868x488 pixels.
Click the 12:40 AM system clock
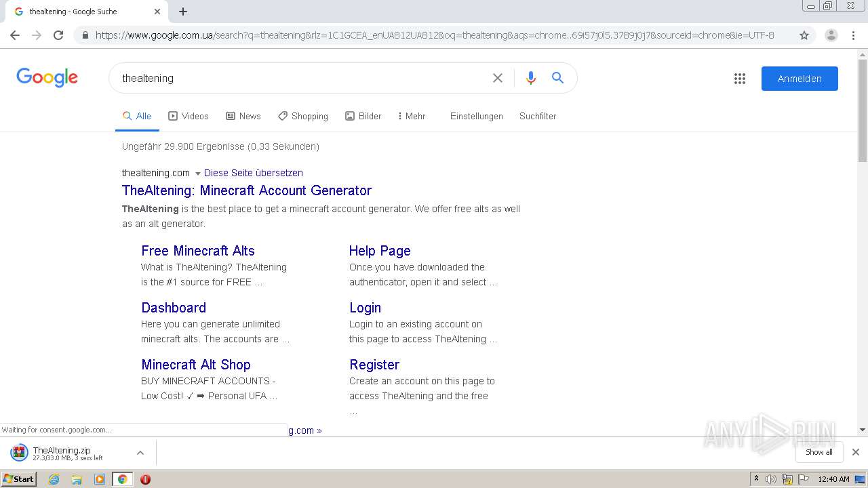click(833, 479)
